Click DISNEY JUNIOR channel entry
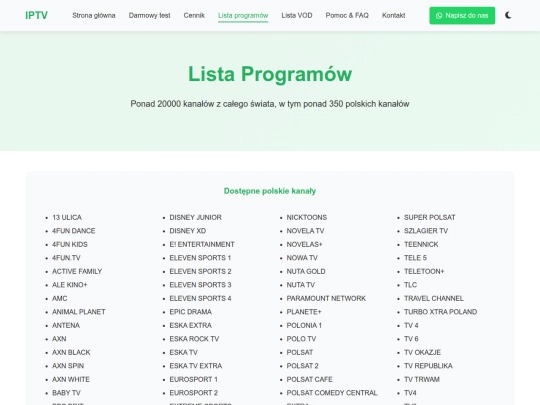This screenshot has height=405, width=540. pyautogui.click(x=196, y=217)
